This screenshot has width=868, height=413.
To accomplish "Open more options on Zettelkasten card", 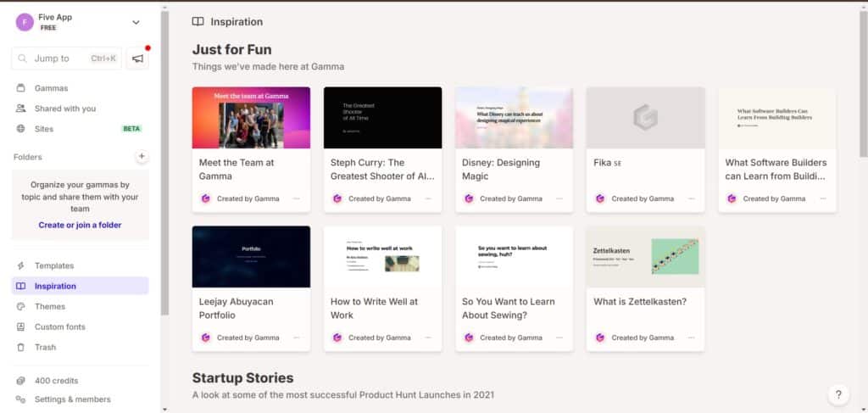I will point(691,338).
